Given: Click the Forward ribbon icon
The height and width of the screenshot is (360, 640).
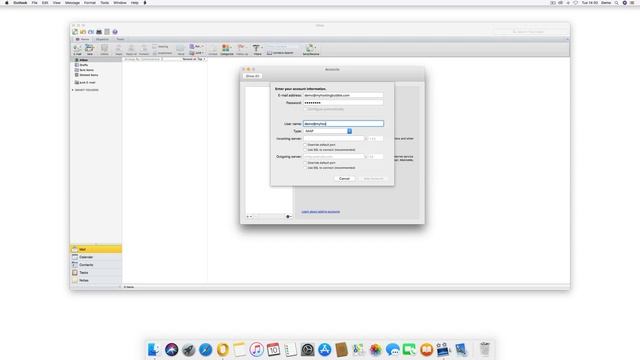Looking at the screenshot, I should [x=144, y=49].
